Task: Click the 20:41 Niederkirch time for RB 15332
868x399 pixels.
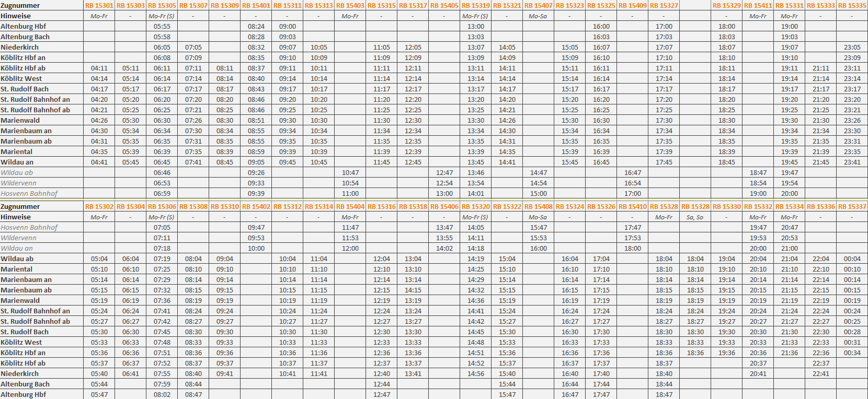Action: 758,373
